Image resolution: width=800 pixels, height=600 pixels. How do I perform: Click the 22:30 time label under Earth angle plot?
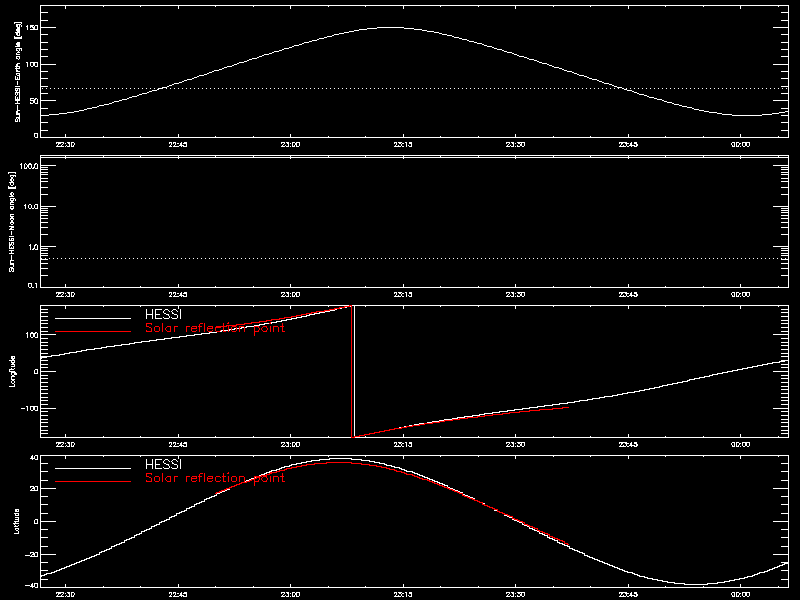65,144
